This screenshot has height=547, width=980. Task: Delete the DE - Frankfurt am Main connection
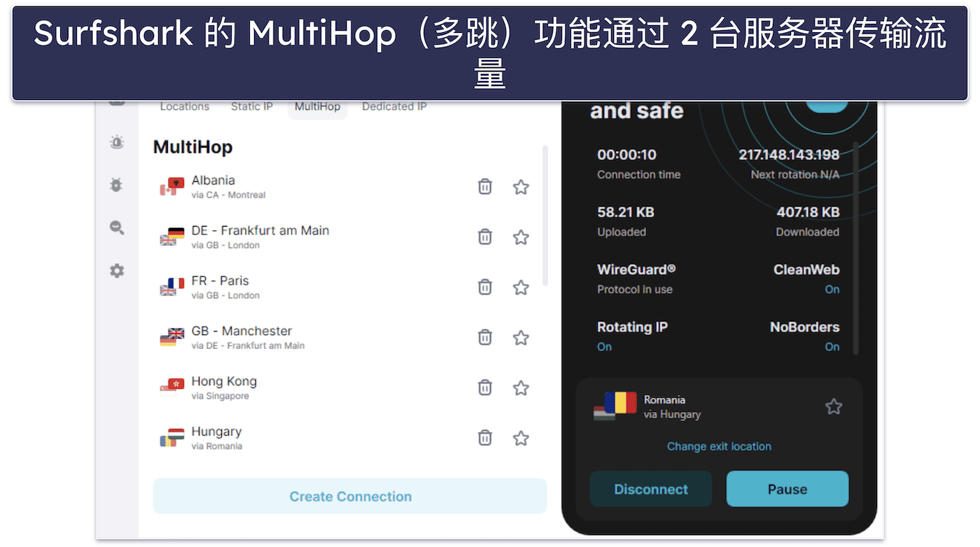(485, 237)
